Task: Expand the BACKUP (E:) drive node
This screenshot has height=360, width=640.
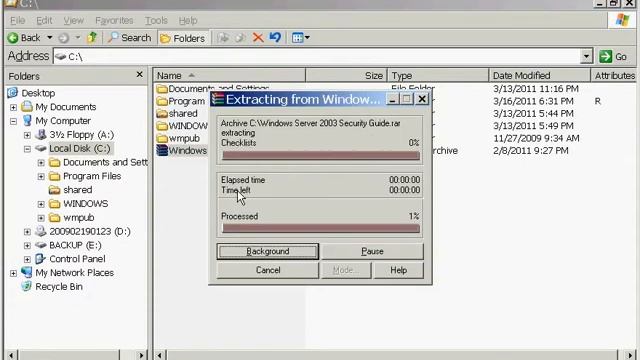Action: 27,246
